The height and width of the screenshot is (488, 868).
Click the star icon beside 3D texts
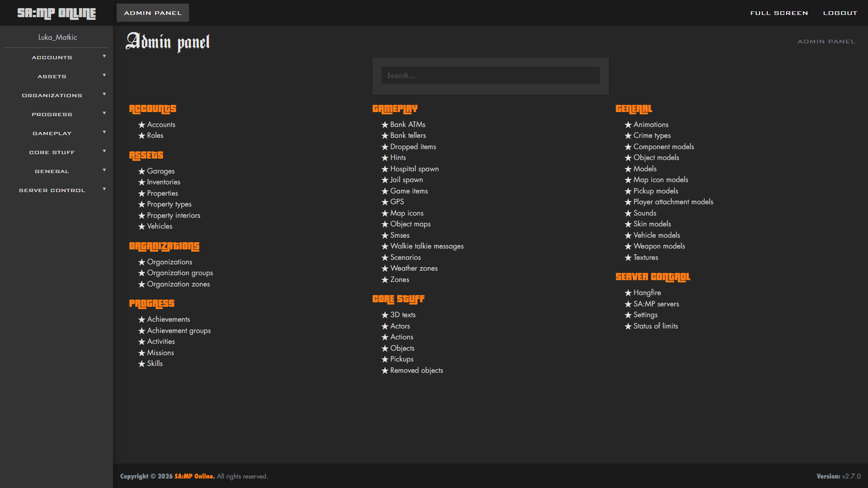pos(385,315)
